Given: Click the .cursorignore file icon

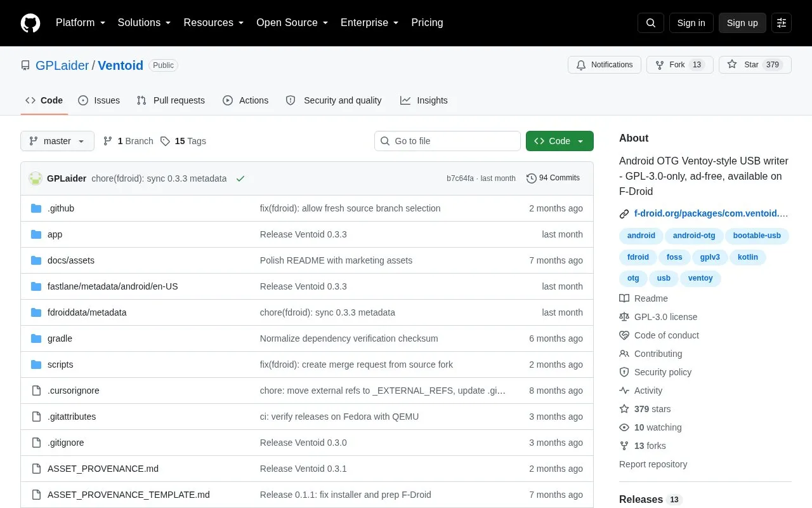Looking at the screenshot, I should [36, 391].
